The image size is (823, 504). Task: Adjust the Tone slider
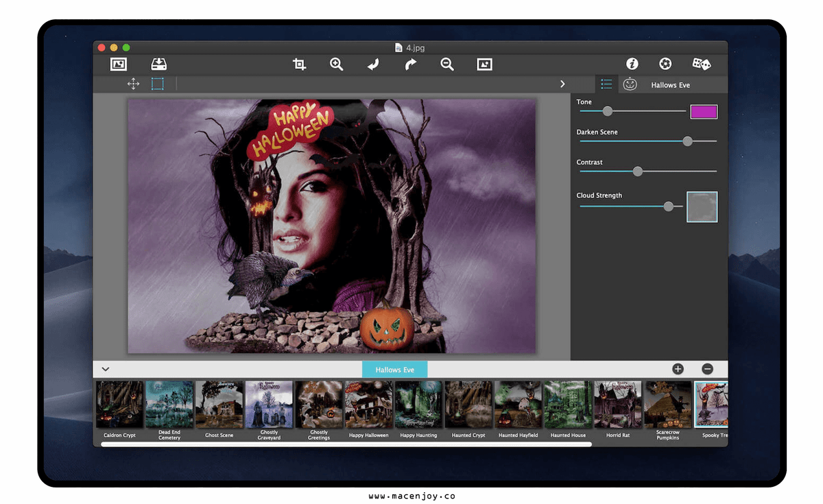click(607, 111)
